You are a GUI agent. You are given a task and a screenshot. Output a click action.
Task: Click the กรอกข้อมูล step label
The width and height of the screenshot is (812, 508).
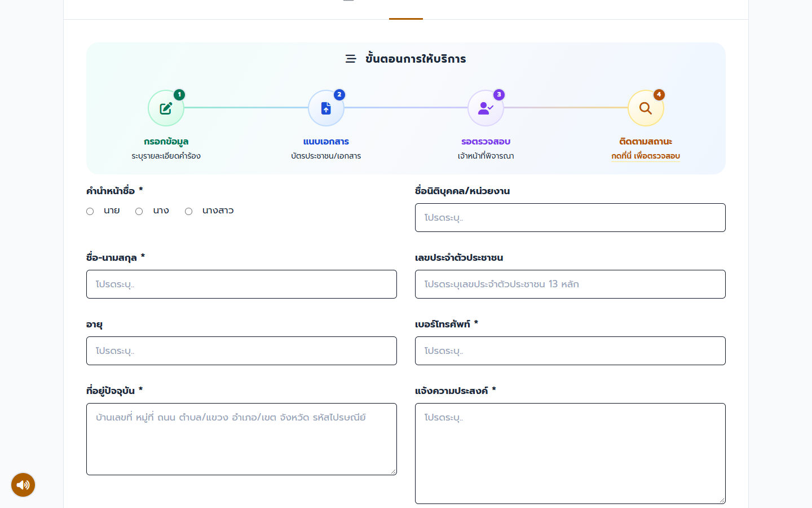click(166, 142)
